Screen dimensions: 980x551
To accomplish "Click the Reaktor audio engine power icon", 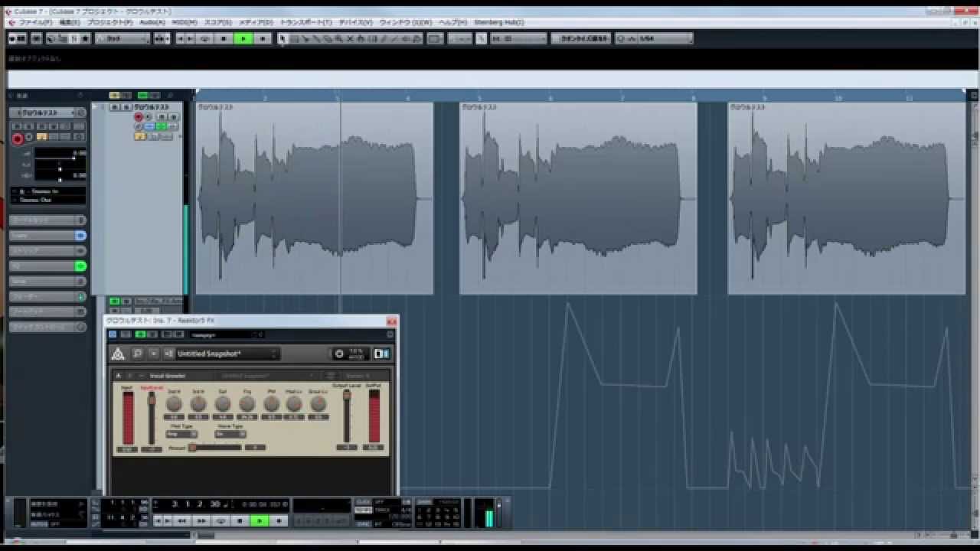I will coord(339,354).
